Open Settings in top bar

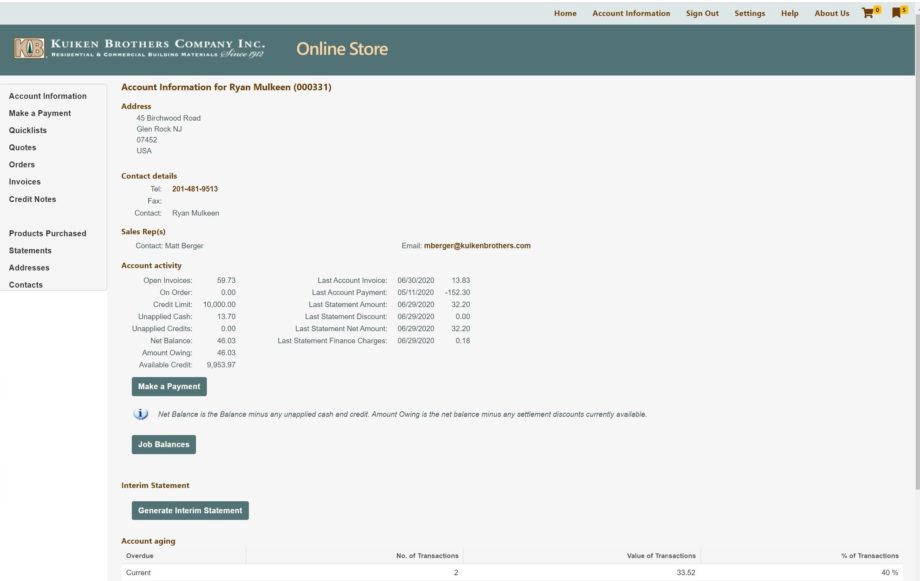click(750, 13)
